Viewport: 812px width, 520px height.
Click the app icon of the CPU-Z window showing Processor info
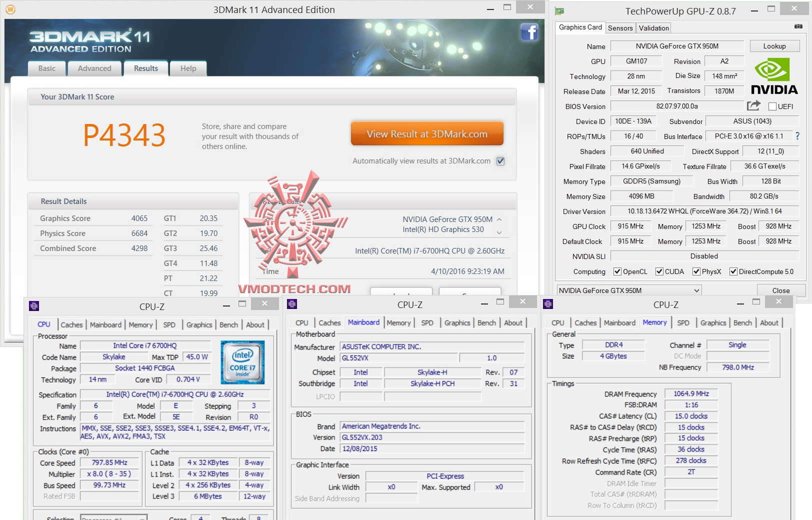coord(34,306)
